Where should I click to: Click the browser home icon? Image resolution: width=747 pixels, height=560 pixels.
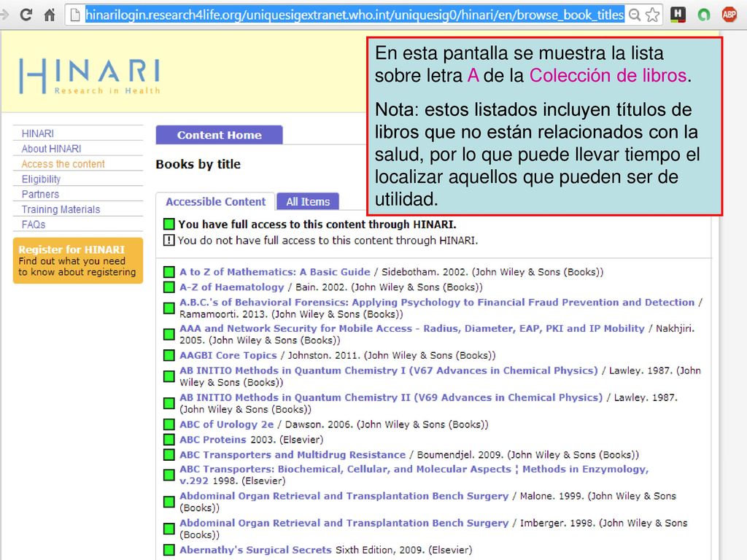[50, 15]
